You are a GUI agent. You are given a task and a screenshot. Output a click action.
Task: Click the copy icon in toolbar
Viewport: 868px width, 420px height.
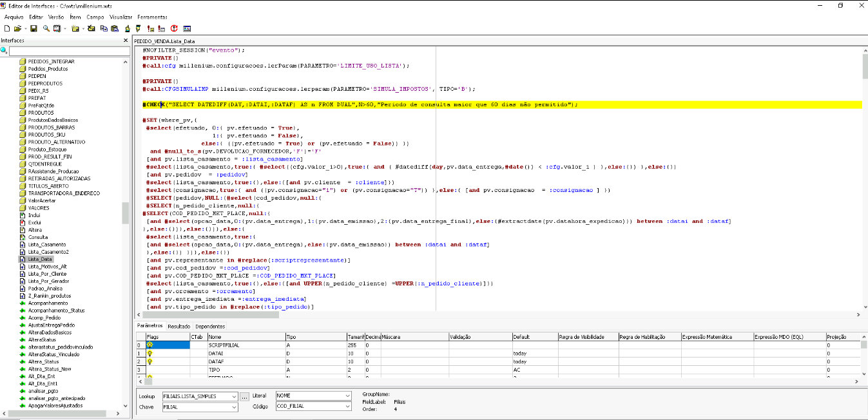pyautogui.click(x=103, y=28)
